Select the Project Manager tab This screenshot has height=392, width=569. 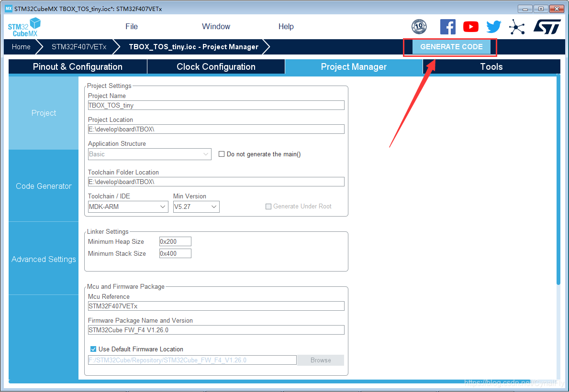point(354,67)
